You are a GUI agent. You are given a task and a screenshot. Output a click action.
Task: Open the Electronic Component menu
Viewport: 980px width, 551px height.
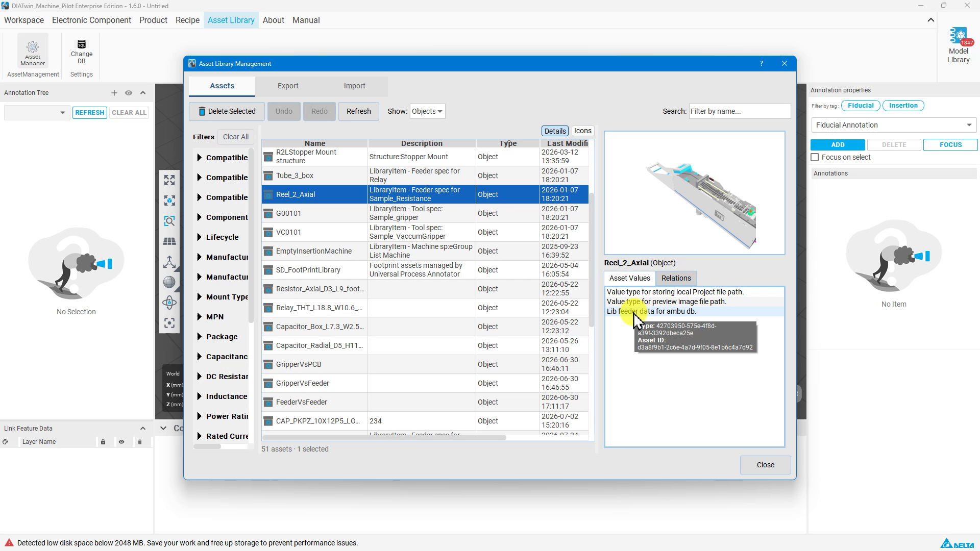pos(91,20)
